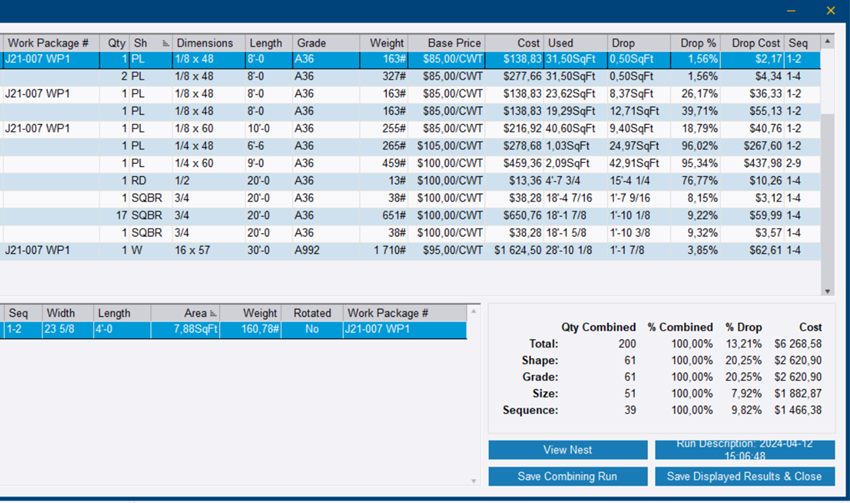Open the Run Description button
850x503 pixels.
(x=744, y=450)
